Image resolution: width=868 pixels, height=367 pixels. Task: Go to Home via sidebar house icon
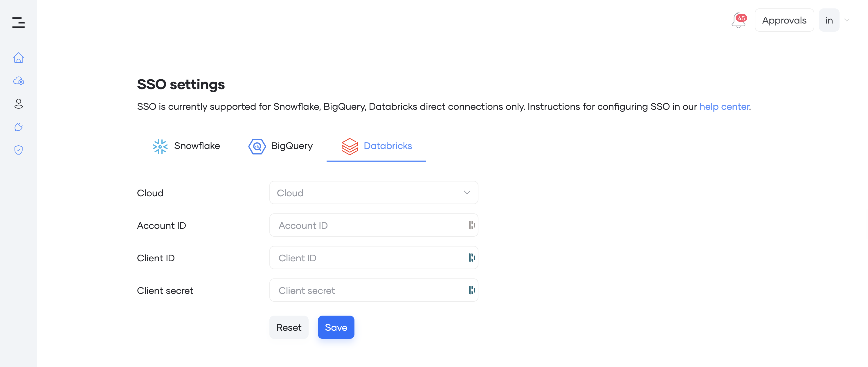tap(19, 57)
